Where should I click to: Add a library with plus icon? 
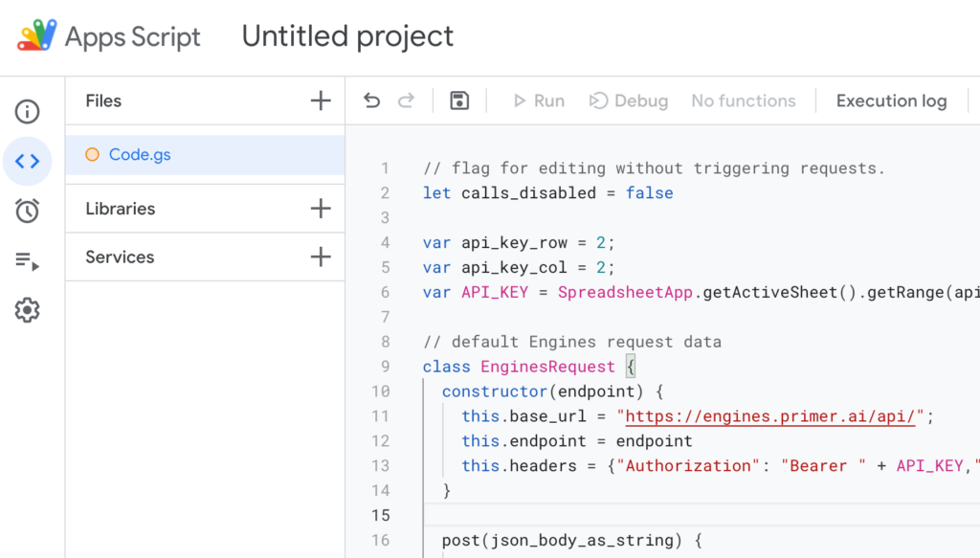coord(321,209)
